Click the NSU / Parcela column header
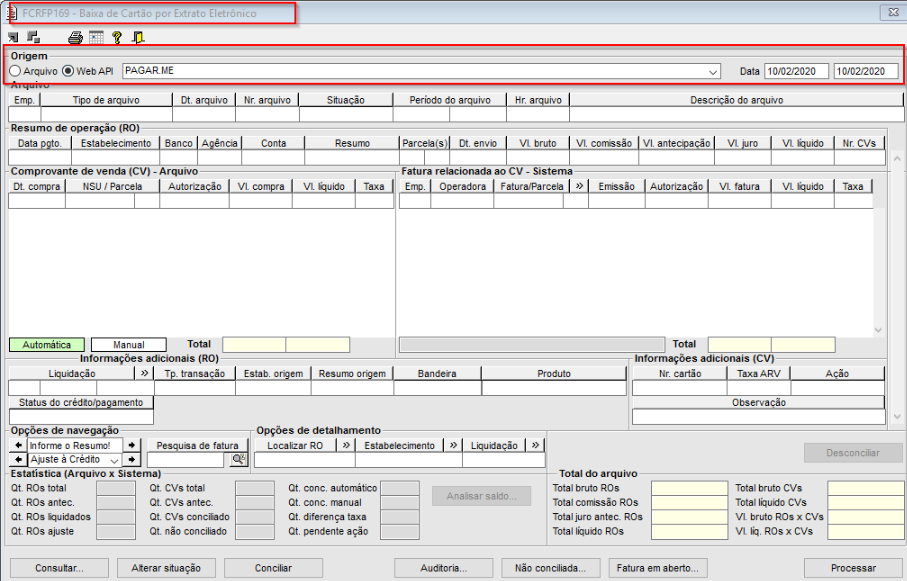The width and height of the screenshot is (907, 581). (112, 186)
